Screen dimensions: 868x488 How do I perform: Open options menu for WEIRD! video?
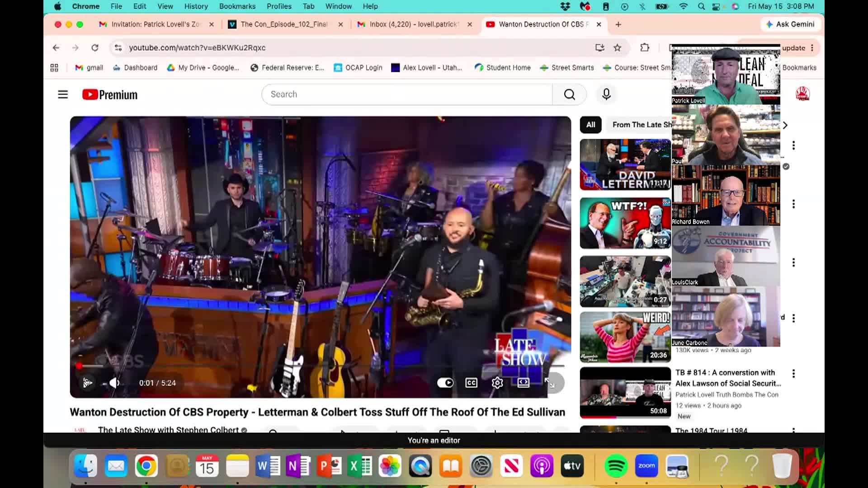(x=793, y=318)
